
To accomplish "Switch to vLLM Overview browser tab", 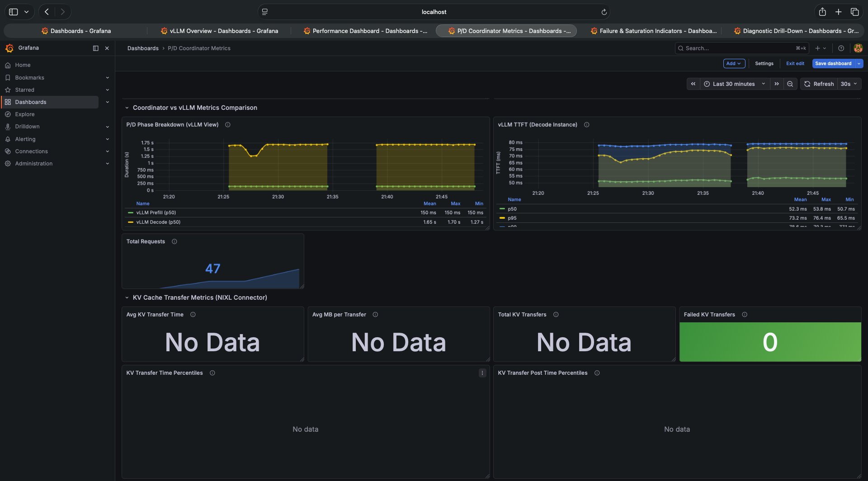I will (x=219, y=31).
